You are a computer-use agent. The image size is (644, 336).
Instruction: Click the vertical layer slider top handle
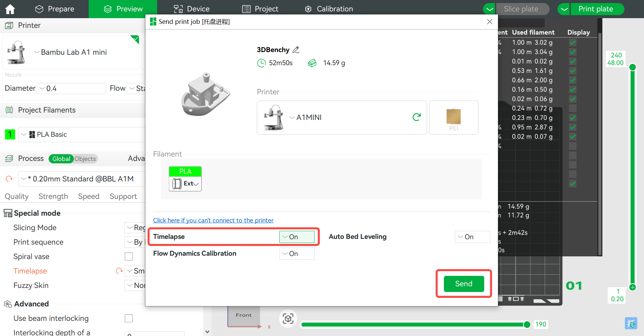point(633,67)
